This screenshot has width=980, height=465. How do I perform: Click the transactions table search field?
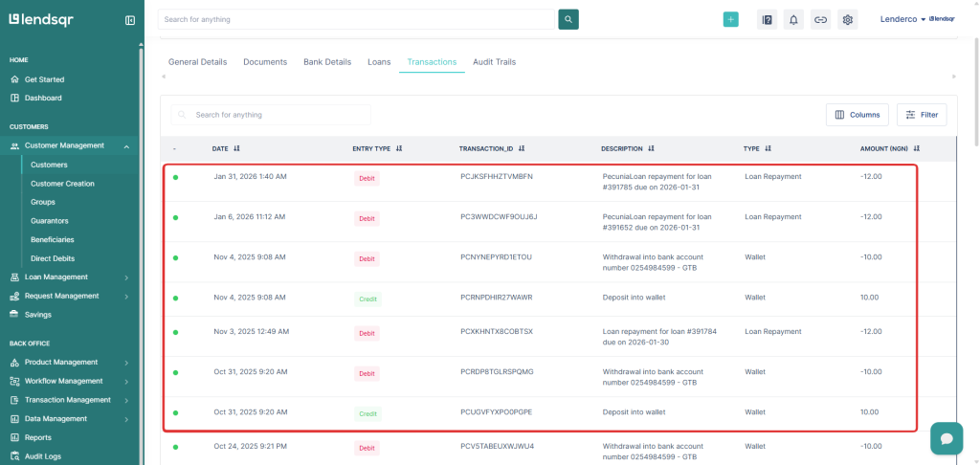(x=278, y=115)
